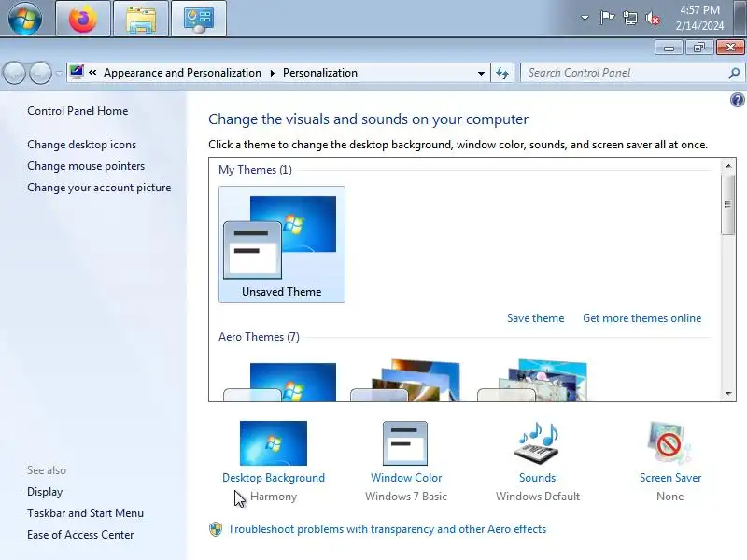The height and width of the screenshot is (560, 747).
Task: Open Troubleshoot problems with transparency link
Action: (387, 529)
